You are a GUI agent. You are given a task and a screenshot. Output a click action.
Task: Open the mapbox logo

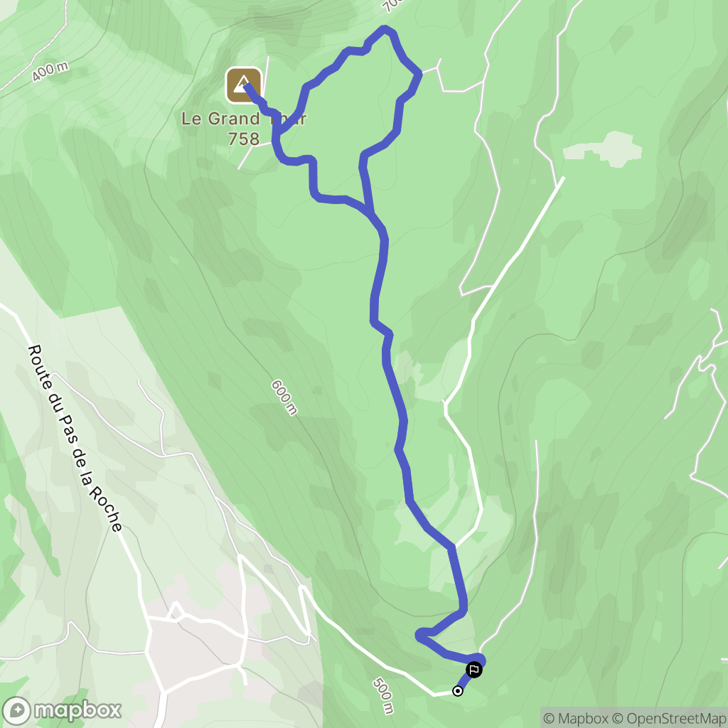click(62, 710)
